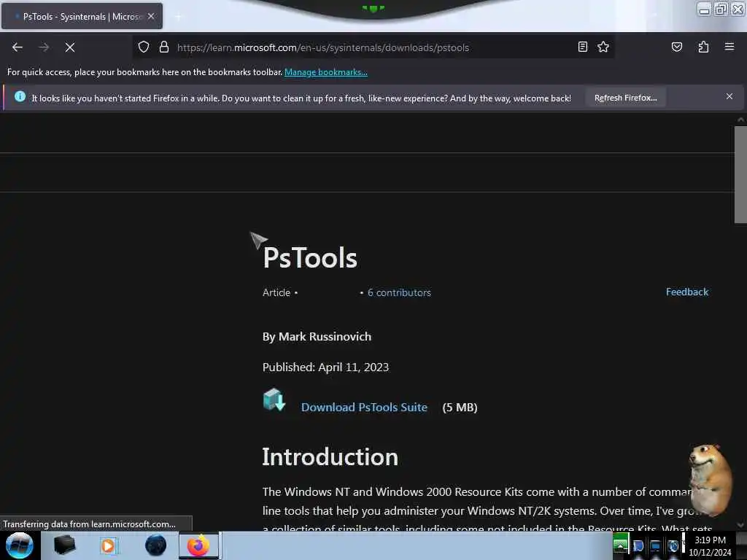Open the dark globe taskbar icon
Image resolution: width=747 pixels, height=560 pixels.
coord(156,545)
